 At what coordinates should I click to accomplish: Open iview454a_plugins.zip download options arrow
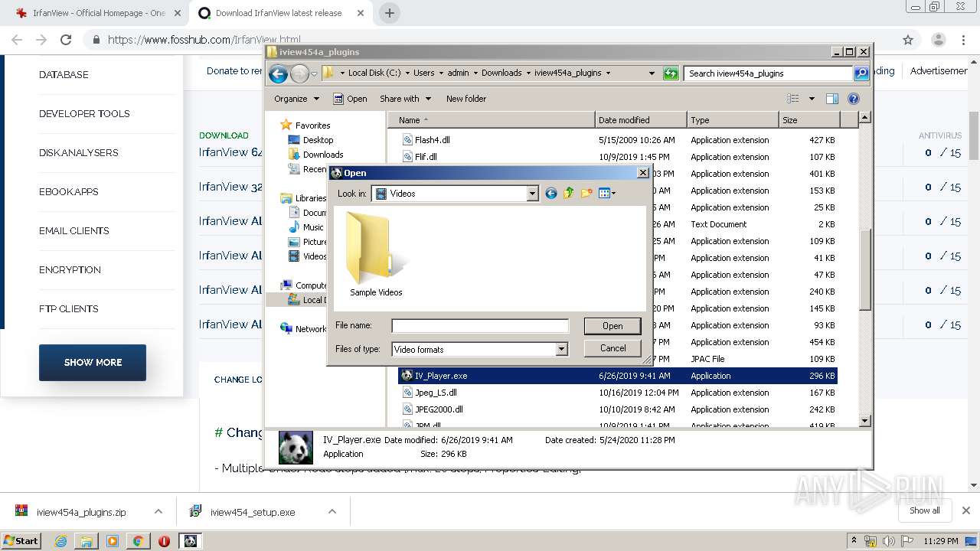point(158,512)
